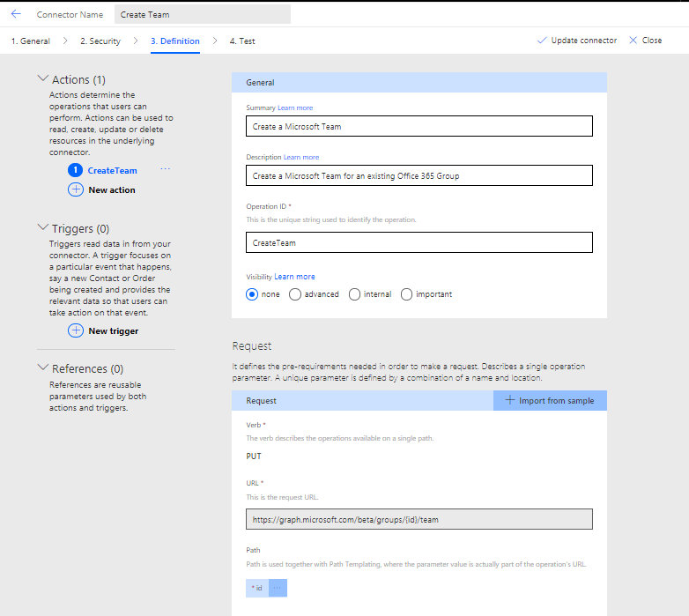This screenshot has height=616, width=689.
Task: Click the Request section header bar
Action: pyautogui.click(x=362, y=401)
